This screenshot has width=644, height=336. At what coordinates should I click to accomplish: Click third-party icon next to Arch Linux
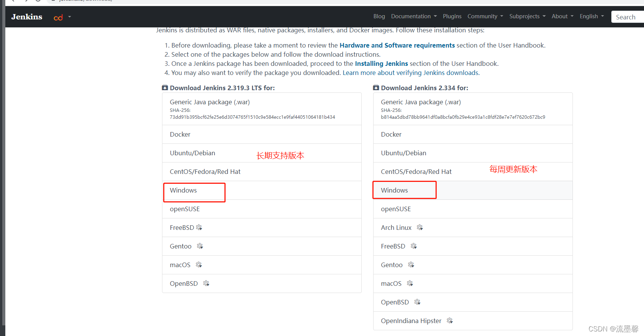tap(420, 228)
